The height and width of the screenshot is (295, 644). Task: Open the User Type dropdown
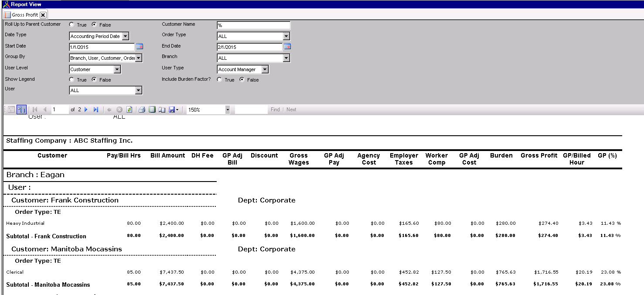coord(265,69)
